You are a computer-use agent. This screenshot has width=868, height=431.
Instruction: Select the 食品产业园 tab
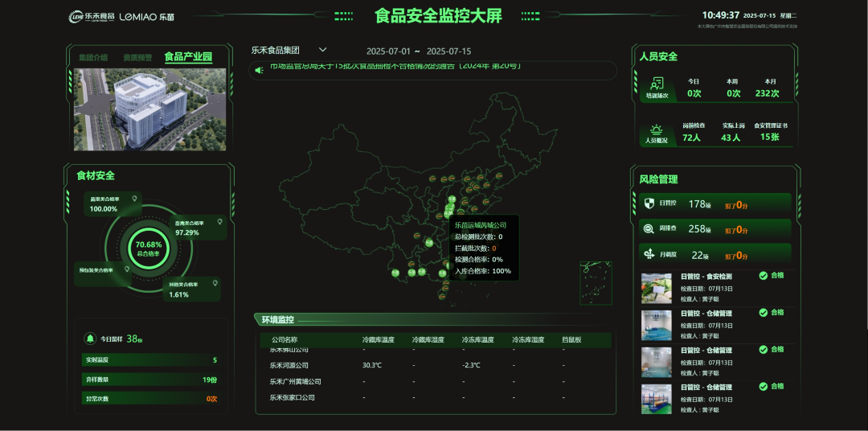[x=188, y=57]
